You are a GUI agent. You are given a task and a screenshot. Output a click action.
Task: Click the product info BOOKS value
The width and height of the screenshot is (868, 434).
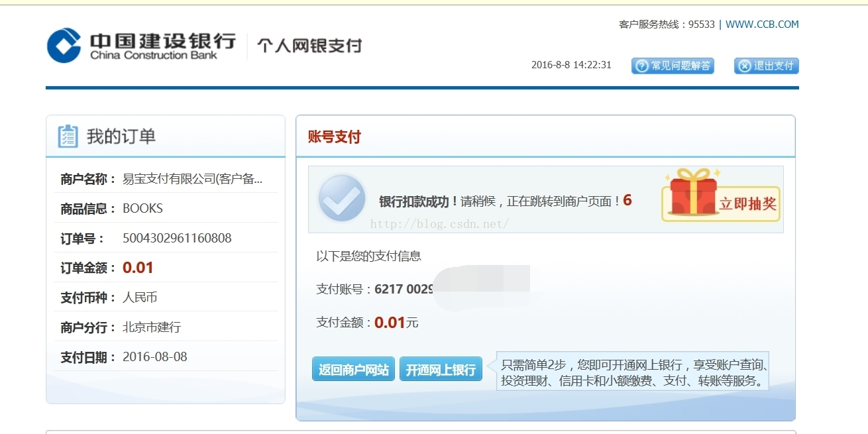142,208
